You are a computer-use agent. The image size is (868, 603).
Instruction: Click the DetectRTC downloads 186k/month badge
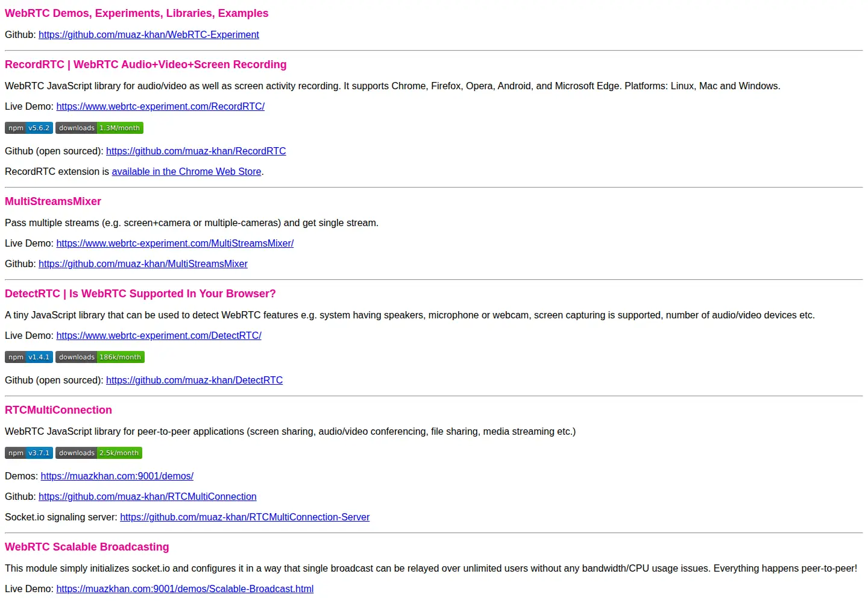pos(100,357)
